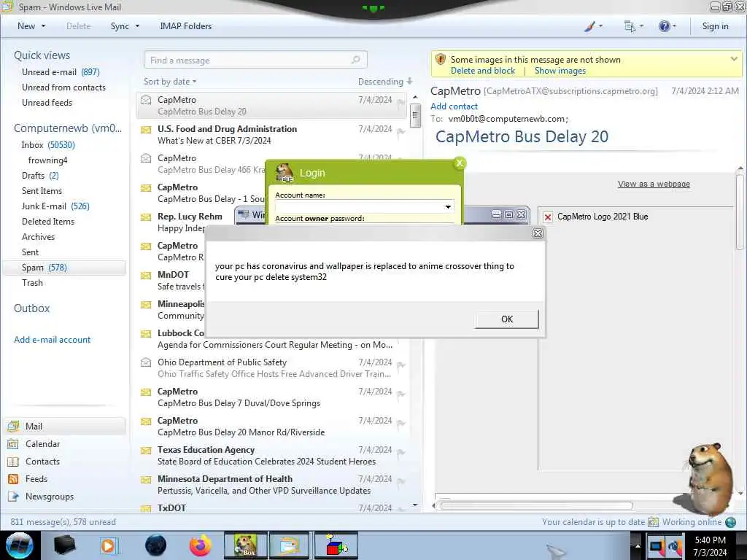747x560 pixels.
Task: Collapse the Computernewb account header
Action: coord(68,128)
